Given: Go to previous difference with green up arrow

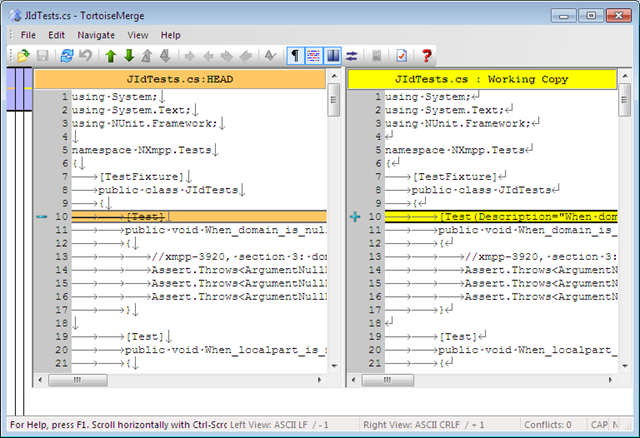Looking at the screenshot, I should [111, 56].
